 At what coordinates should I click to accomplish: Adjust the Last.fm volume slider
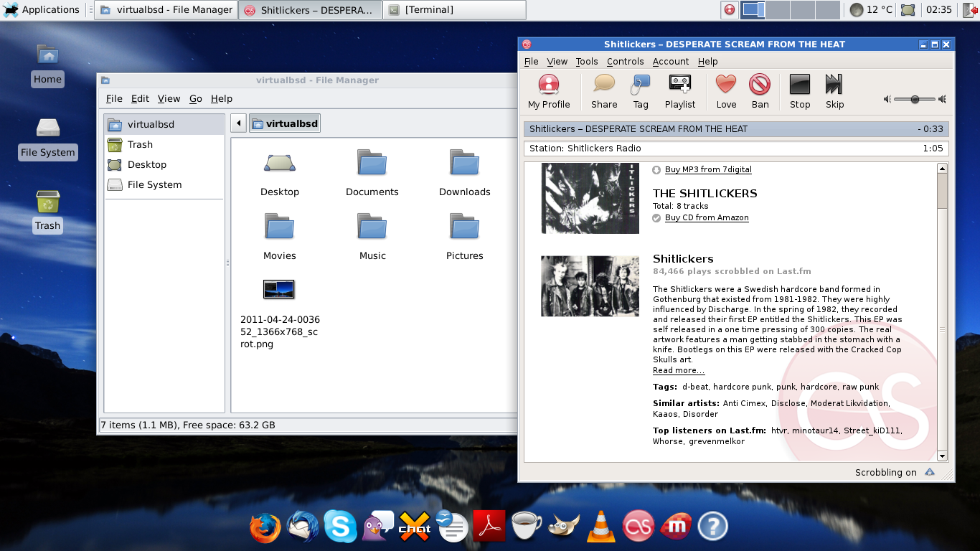[915, 99]
